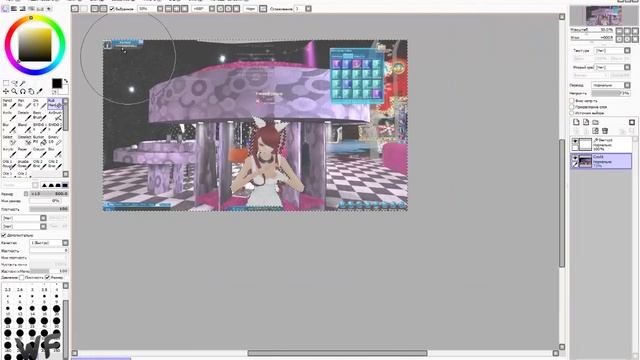Reset view rotation toolbar button
Viewport: 640px width, 360px height.
pos(236,9)
